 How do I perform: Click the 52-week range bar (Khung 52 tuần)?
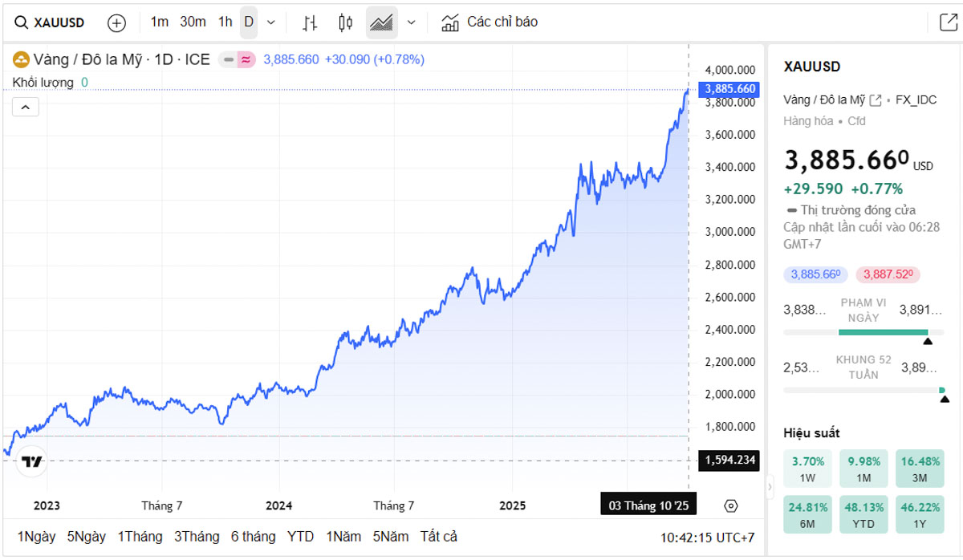coord(864,390)
